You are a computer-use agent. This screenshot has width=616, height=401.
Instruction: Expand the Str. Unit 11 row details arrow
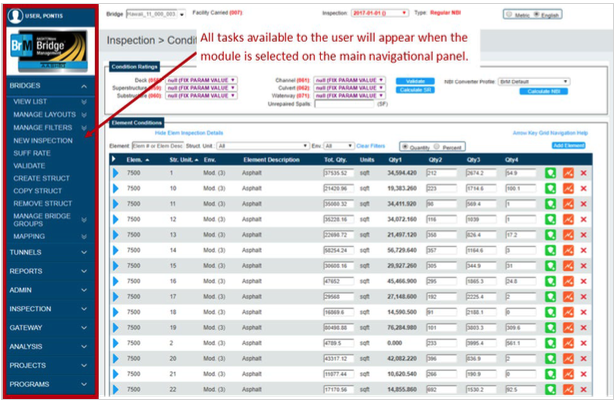point(116,204)
